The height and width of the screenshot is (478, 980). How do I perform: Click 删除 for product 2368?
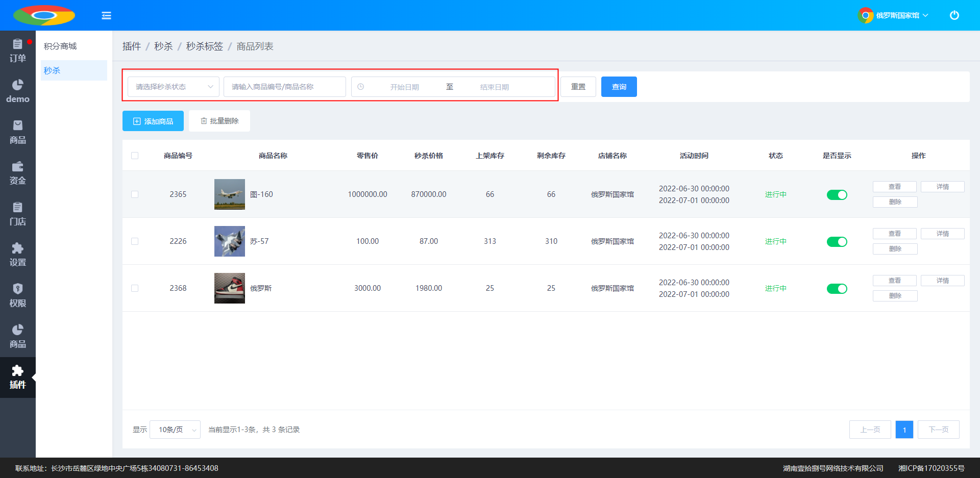coord(895,296)
